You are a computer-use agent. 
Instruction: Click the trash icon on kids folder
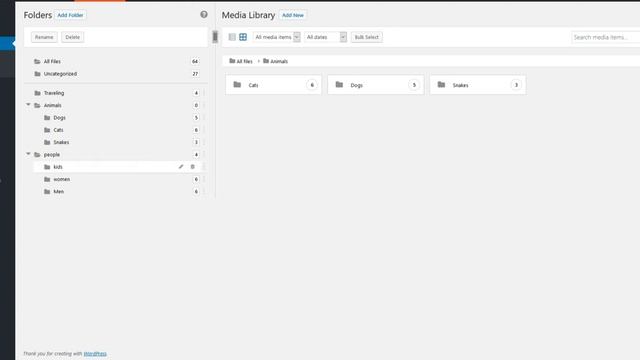tap(193, 167)
